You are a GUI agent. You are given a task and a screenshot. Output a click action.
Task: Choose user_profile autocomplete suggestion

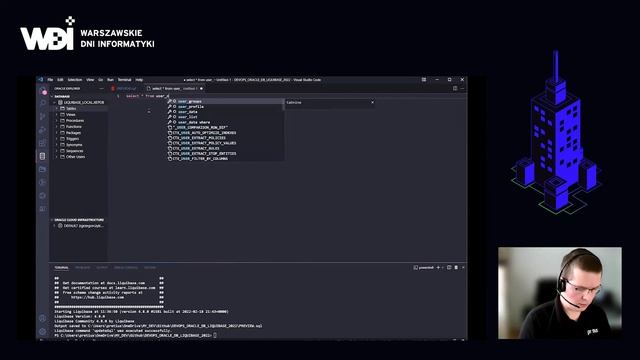(x=225, y=107)
